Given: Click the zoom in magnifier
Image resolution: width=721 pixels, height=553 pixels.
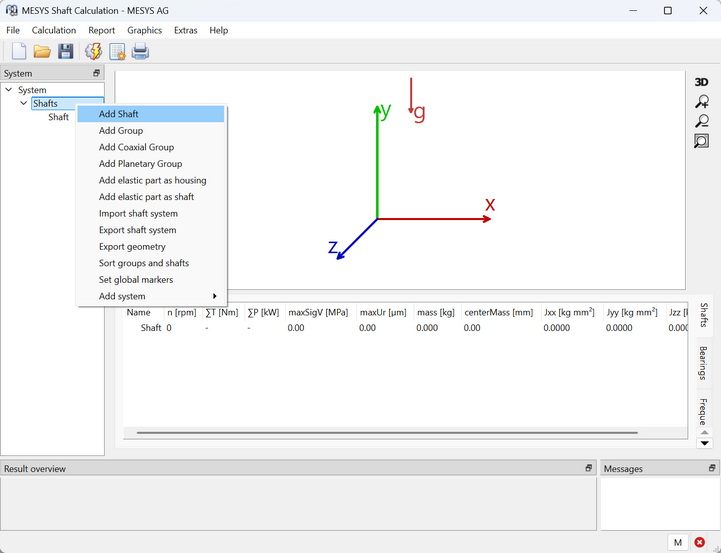Looking at the screenshot, I should (702, 102).
